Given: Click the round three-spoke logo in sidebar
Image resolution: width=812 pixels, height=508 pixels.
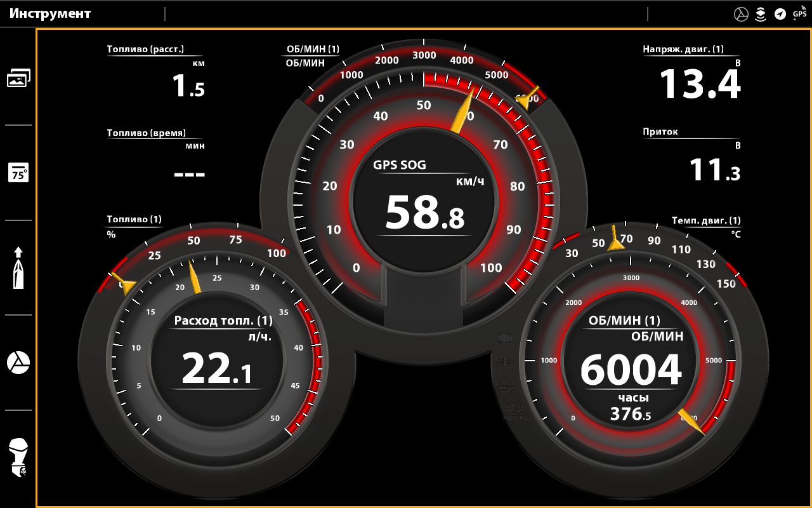Looking at the screenshot, I should pyautogui.click(x=18, y=363).
